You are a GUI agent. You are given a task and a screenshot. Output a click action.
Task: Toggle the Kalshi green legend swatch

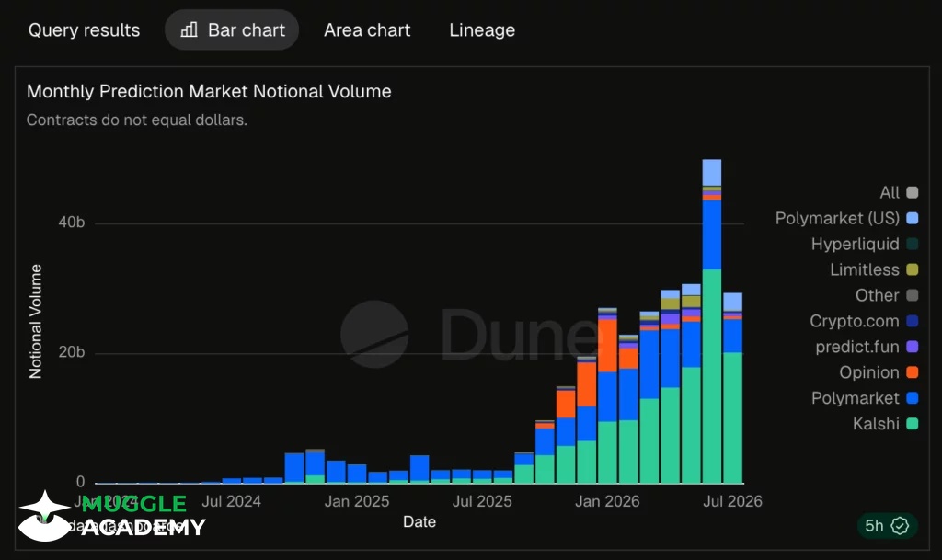coord(912,424)
